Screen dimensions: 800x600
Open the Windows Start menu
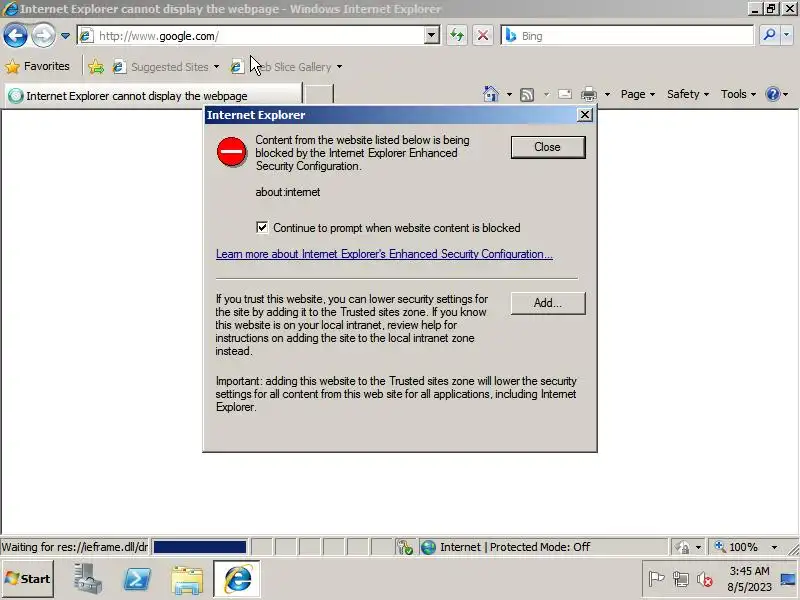pyautogui.click(x=28, y=579)
